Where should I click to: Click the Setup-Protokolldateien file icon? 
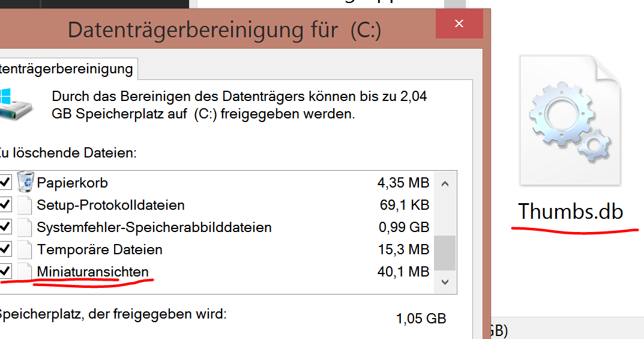coord(25,205)
